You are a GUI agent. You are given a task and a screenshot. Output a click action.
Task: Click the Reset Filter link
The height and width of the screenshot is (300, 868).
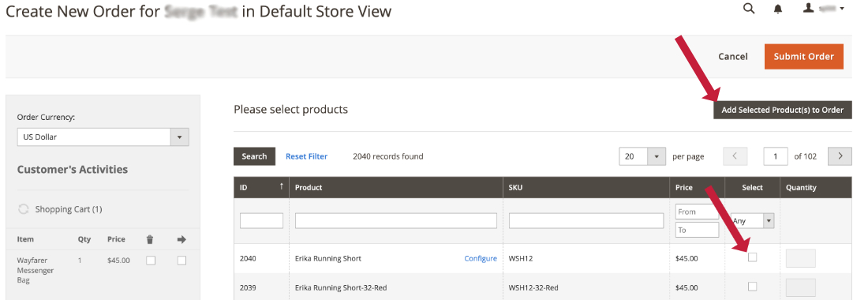(x=307, y=156)
